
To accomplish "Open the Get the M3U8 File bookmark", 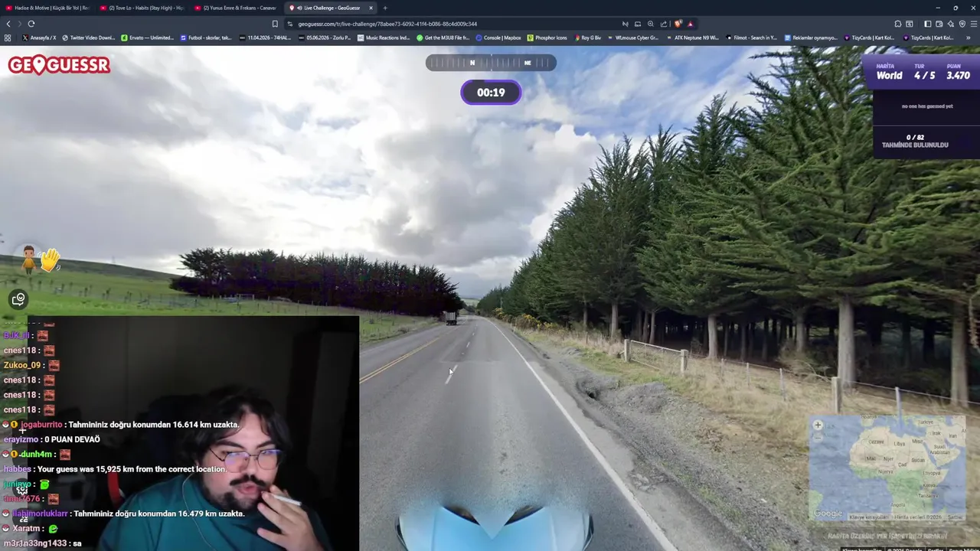I will tap(443, 37).
